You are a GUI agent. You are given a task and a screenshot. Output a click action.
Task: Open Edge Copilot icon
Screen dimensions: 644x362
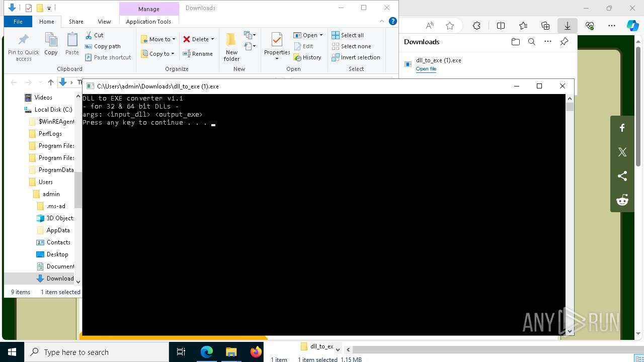(x=632, y=26)
